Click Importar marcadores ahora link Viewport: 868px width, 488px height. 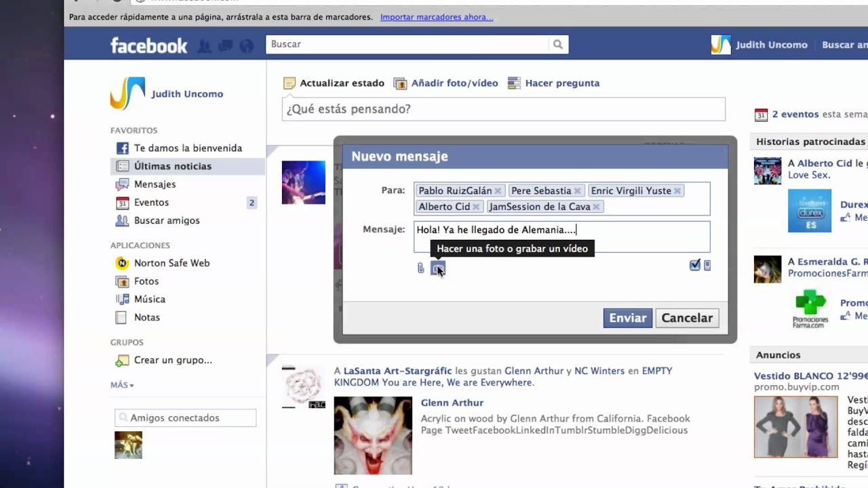point(437,17)
